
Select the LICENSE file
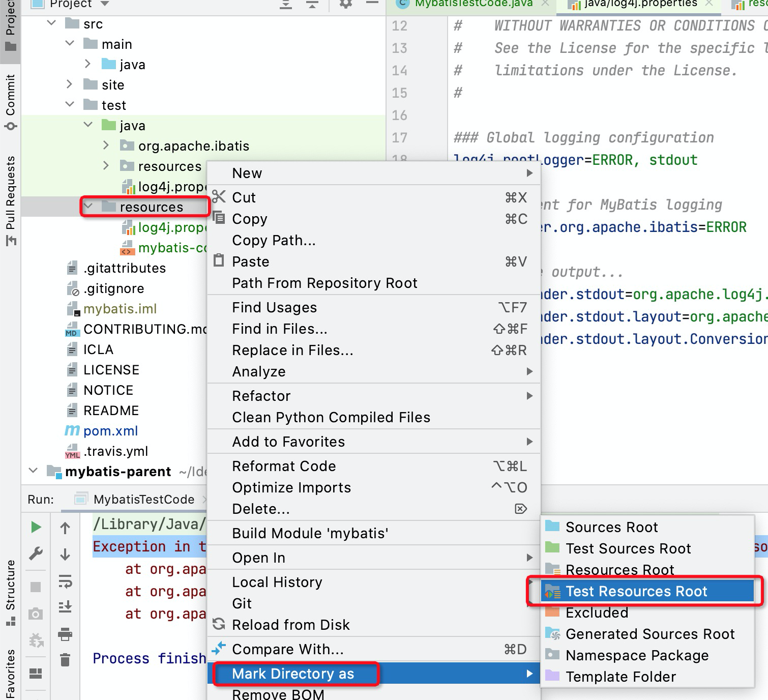[x=111, y=370]
